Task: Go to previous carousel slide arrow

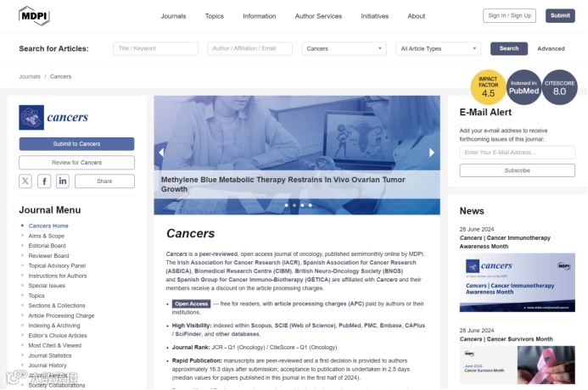Action: [x=161, y=153]
